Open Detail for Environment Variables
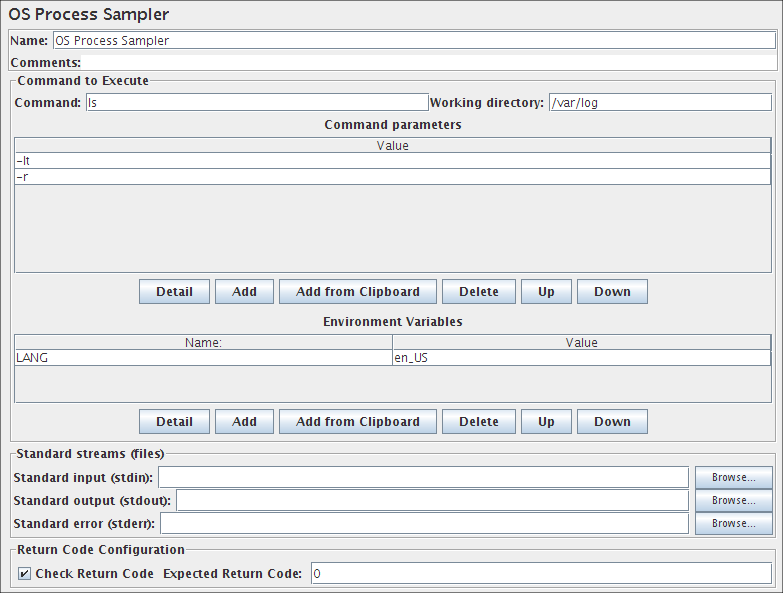Viewport: 783px width, 593px height. coord(174,422)
